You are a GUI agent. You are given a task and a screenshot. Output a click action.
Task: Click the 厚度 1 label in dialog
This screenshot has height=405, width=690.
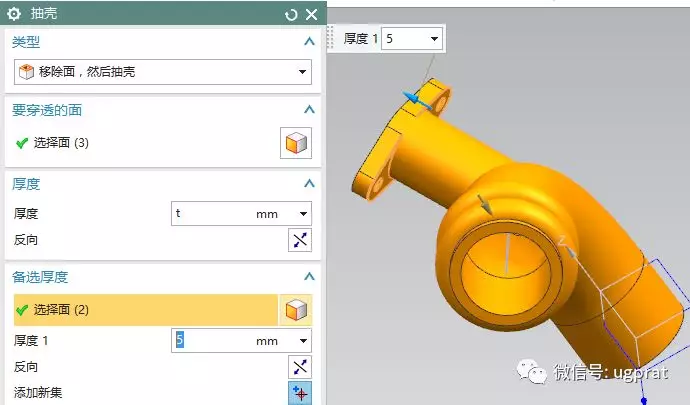click(x=30, y=341)
